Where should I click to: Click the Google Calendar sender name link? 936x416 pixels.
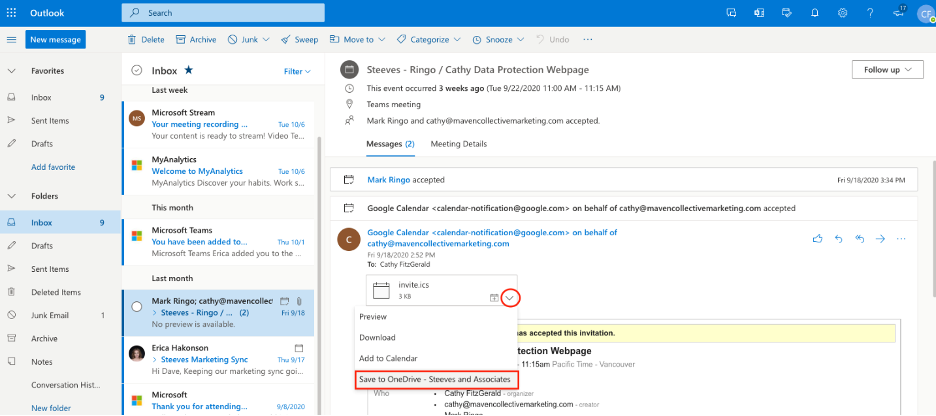click(492, 238)
